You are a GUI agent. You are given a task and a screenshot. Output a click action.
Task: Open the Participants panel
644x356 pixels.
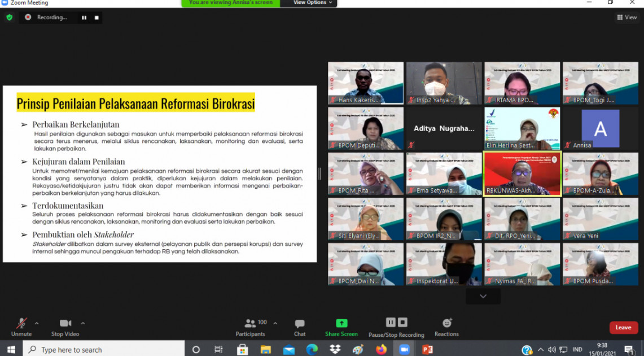click(x=250, y=324)
